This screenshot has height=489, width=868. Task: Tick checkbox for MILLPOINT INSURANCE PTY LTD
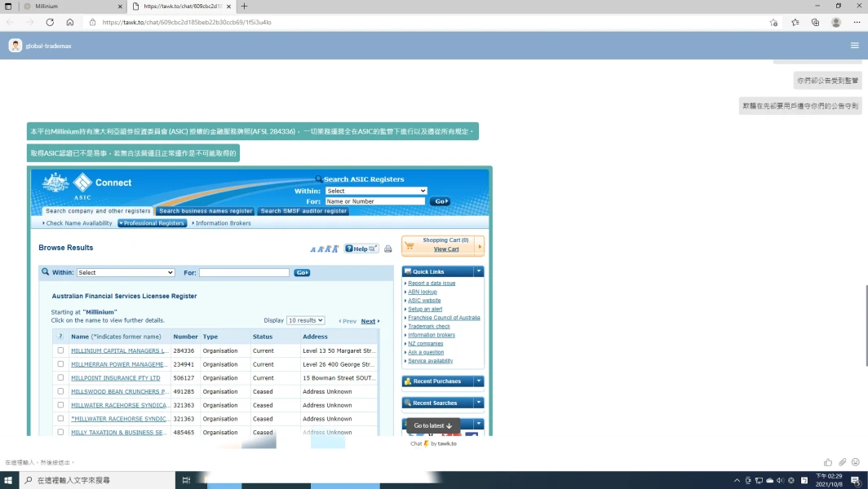tap(60, 377)
